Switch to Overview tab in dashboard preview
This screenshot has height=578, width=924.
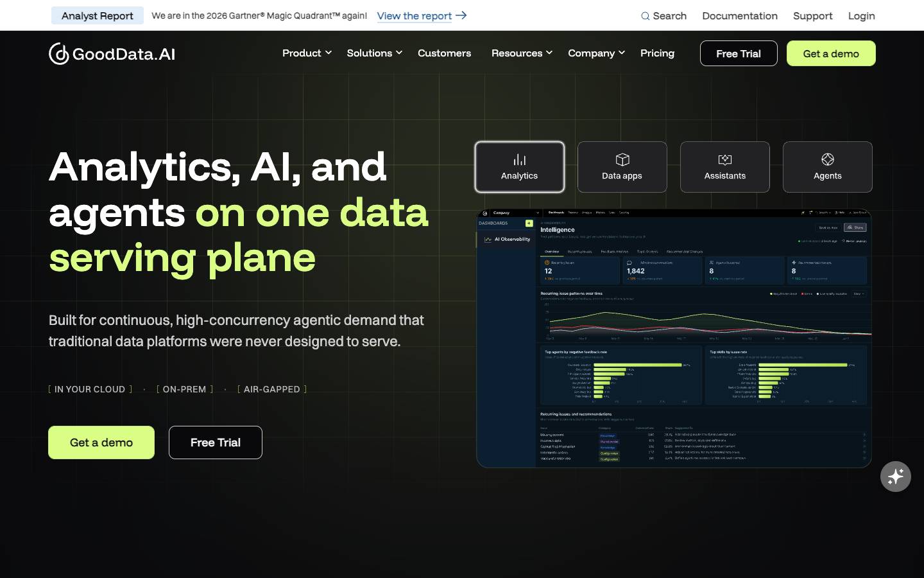(x=552, y=252)
